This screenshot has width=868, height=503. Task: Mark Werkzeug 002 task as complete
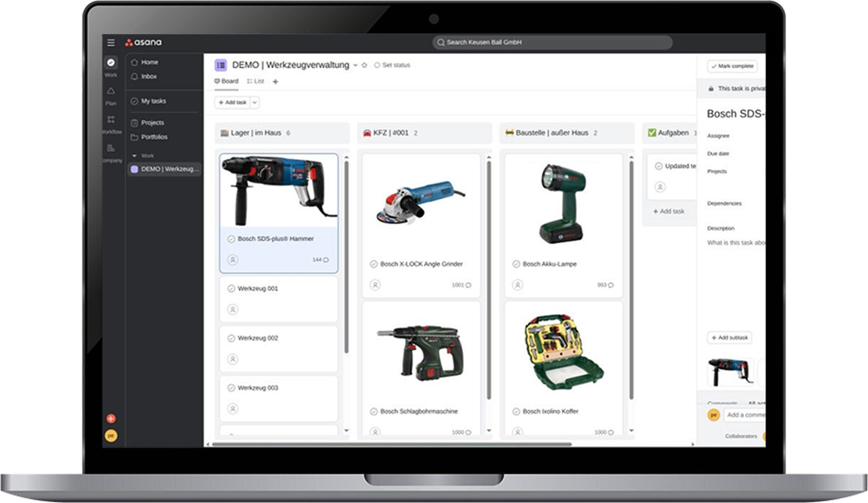click(x=231, y=338)
